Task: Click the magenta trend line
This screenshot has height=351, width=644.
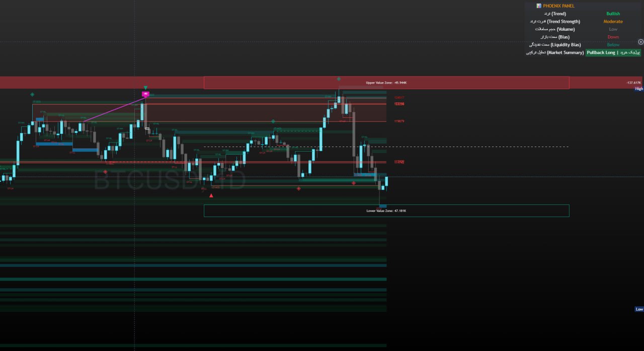Action: 114,110
